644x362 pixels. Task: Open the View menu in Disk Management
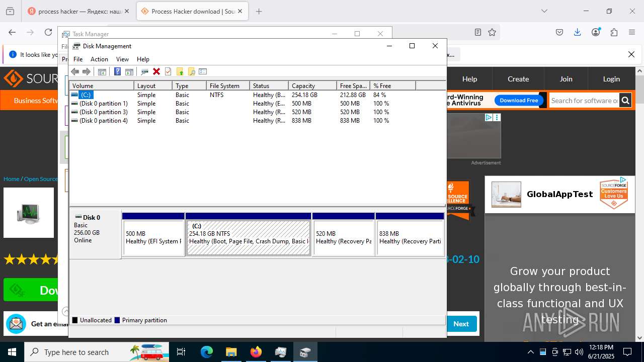click(122, 59)
